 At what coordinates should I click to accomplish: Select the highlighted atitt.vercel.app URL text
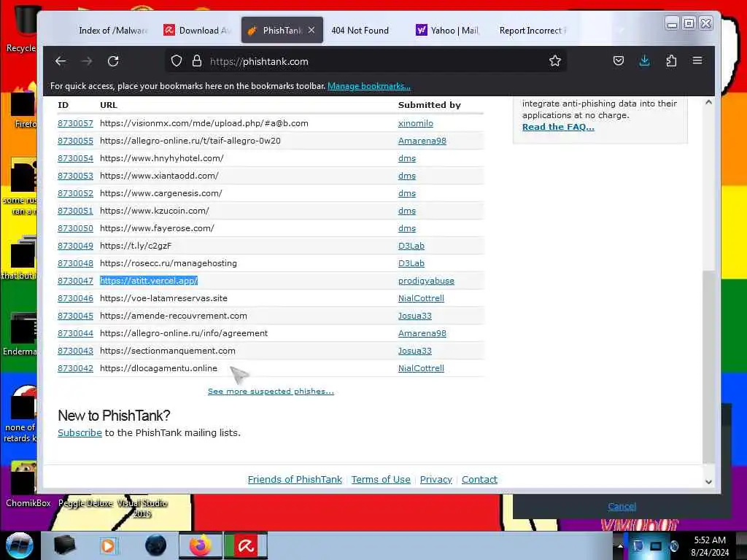click(x=149, y=281)
